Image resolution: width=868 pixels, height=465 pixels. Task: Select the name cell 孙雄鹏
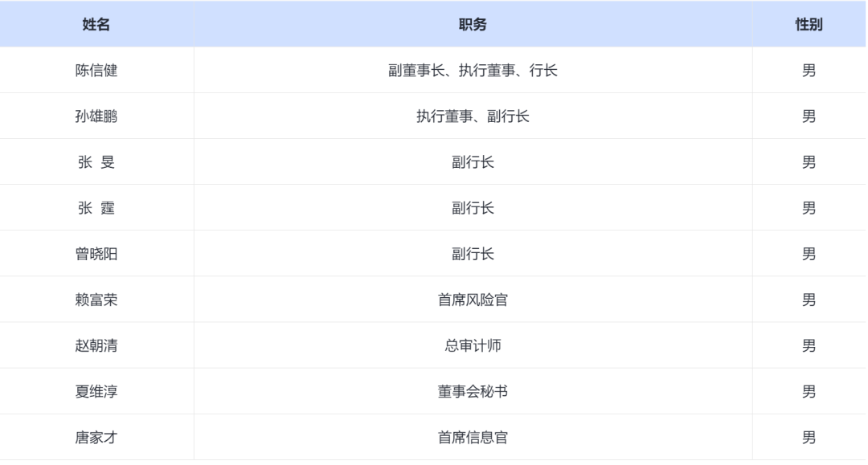(x=96, y=116)
